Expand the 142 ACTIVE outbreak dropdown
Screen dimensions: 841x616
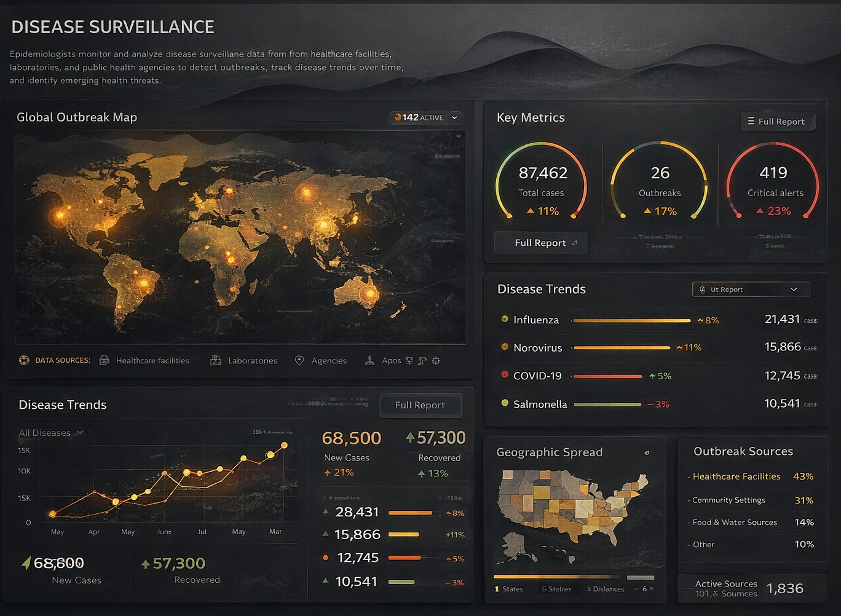tap(454, 117)
